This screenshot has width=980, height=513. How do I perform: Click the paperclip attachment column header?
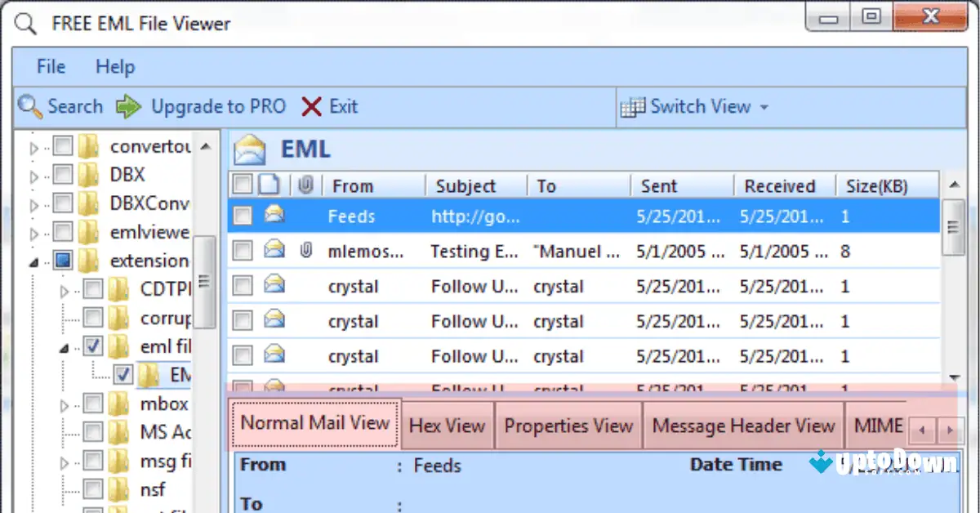point(305,185)
